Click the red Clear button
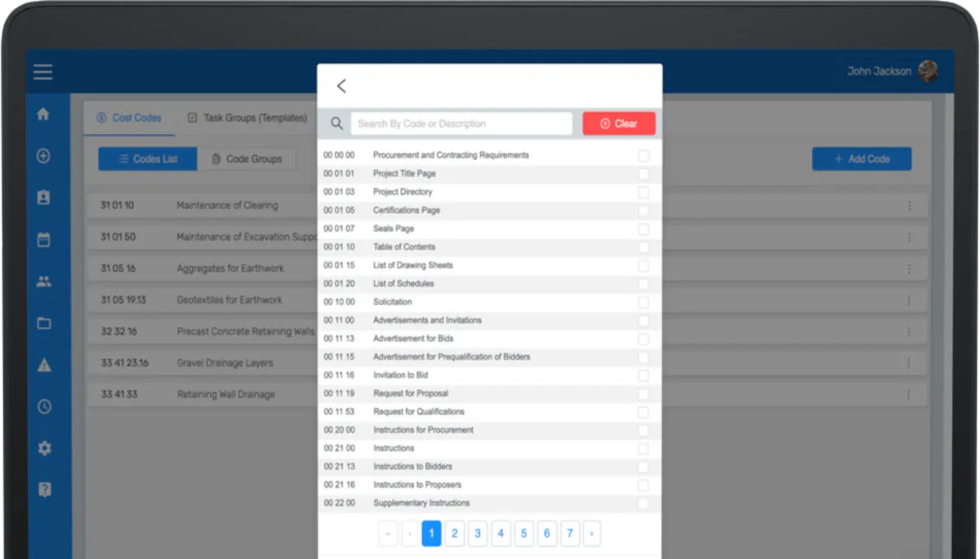Screen dimensions: 980x559 coord(619,123)
